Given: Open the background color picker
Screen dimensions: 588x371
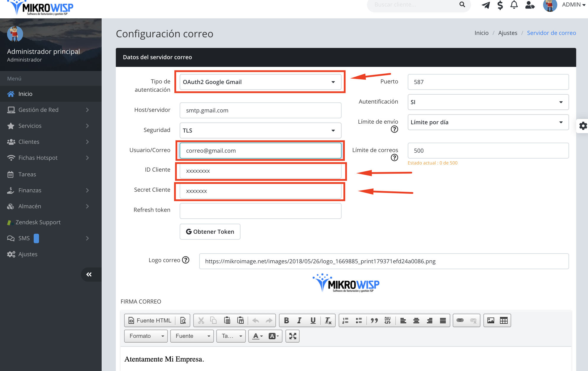Looking at the screenshot, I should pyautogui.click(x=274, y=336).
